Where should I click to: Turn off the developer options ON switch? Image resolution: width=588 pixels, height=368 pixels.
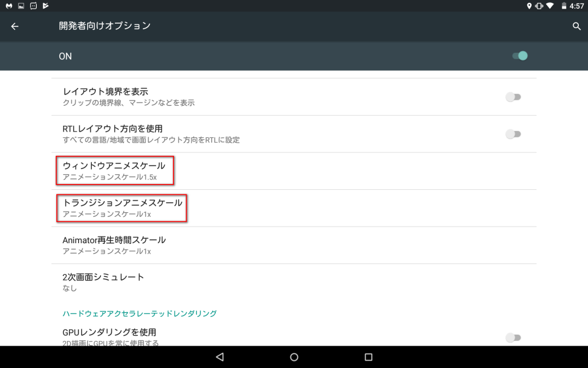pyautogui.click(x=519, y=56)
